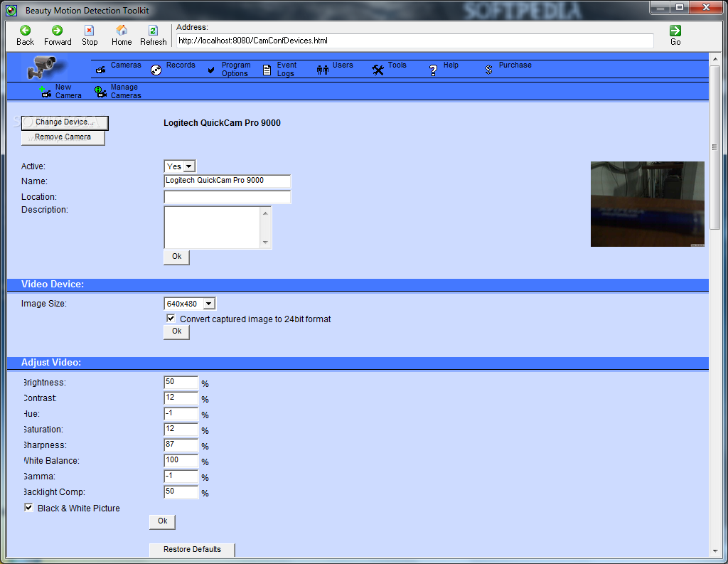Click the Cameras camcorder icon
Viewport: 728px width, 564px height.
[101, 70]
